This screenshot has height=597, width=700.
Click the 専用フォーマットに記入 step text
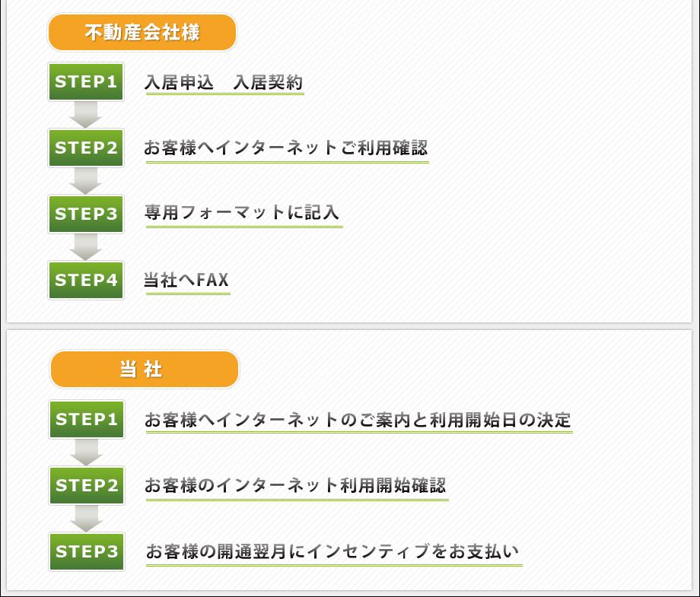[x=243, y=213]
